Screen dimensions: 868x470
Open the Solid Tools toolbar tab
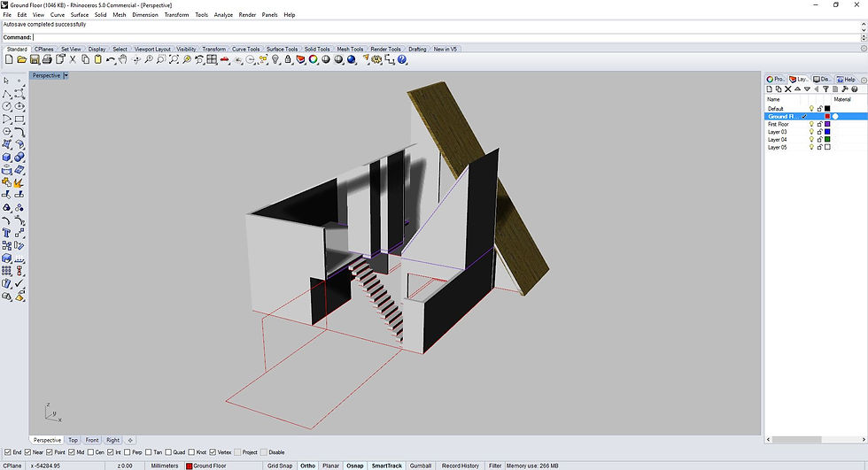pos(317,49)
